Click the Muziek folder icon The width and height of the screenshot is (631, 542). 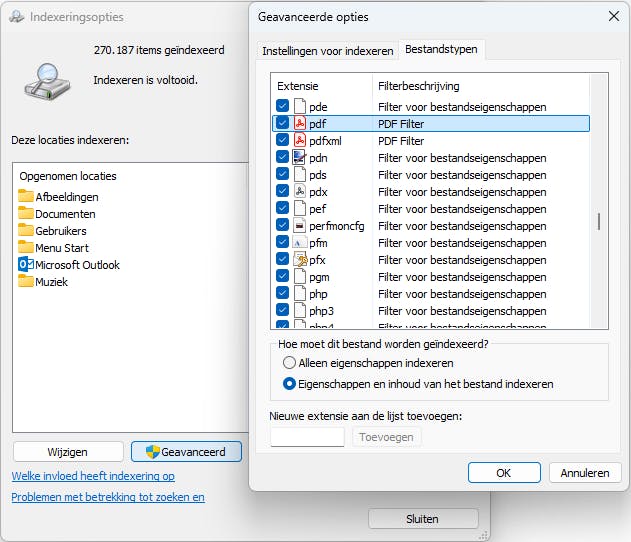pyautogui.click(x=26, y=281)
